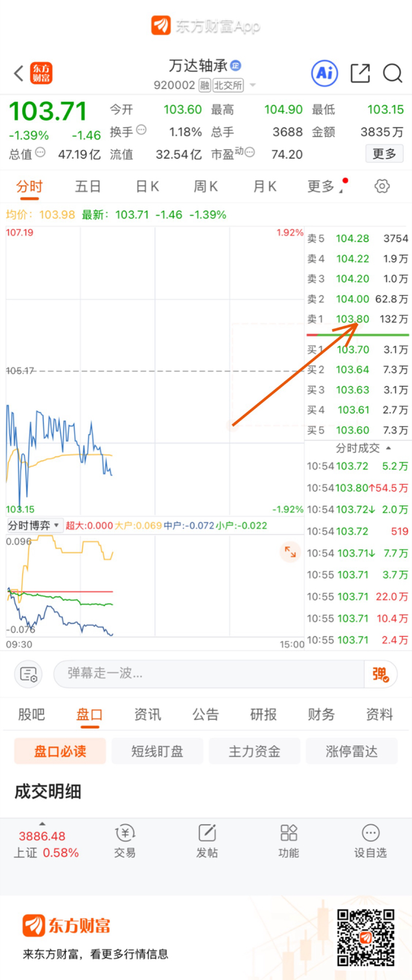Add stock via 设自选 icon
Image resolution: width=412 pixels, height=980 pixels.
click(x=370, y=841)
